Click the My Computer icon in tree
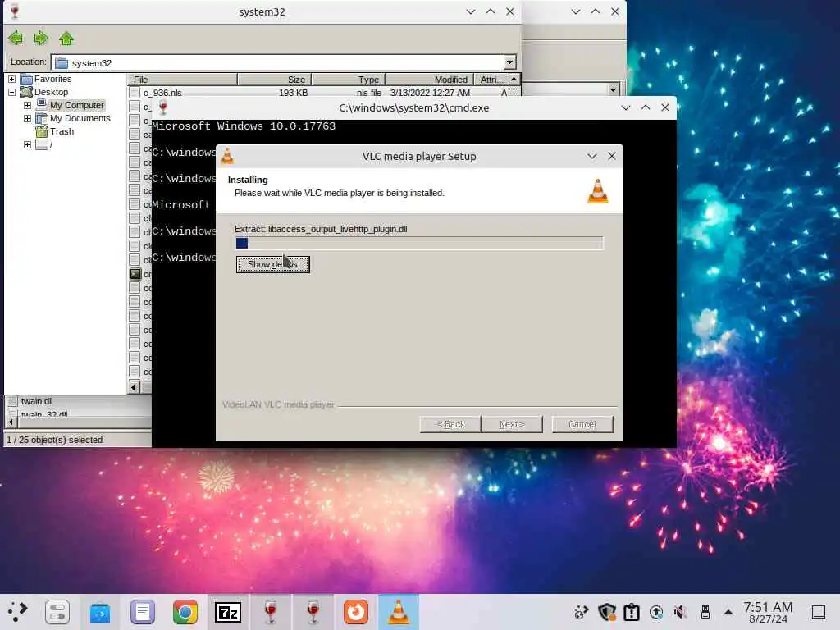The image size is (840, 630). (41, 104)
